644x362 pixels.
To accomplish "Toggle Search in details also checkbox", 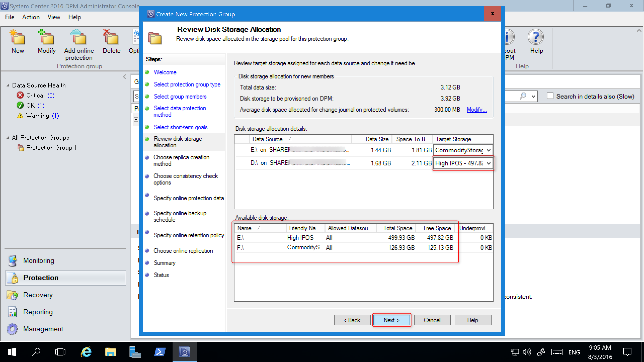I will pos(549,96).
